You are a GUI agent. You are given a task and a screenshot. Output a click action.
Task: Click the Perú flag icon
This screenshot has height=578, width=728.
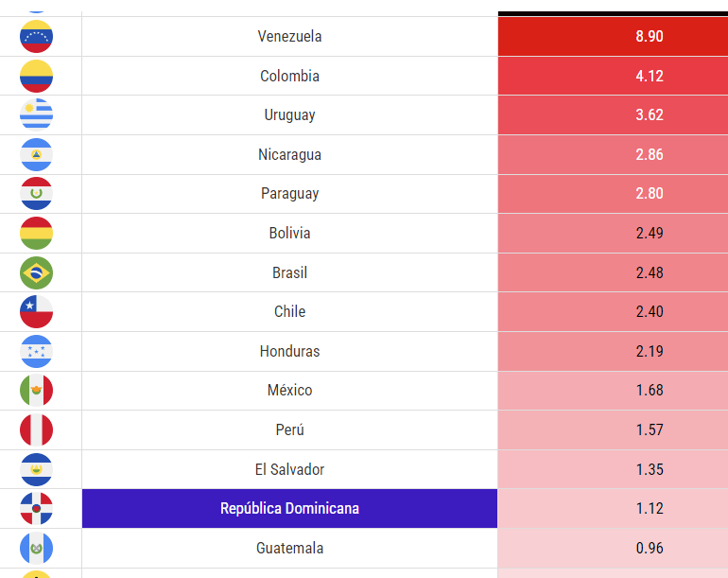coord(36,429)
